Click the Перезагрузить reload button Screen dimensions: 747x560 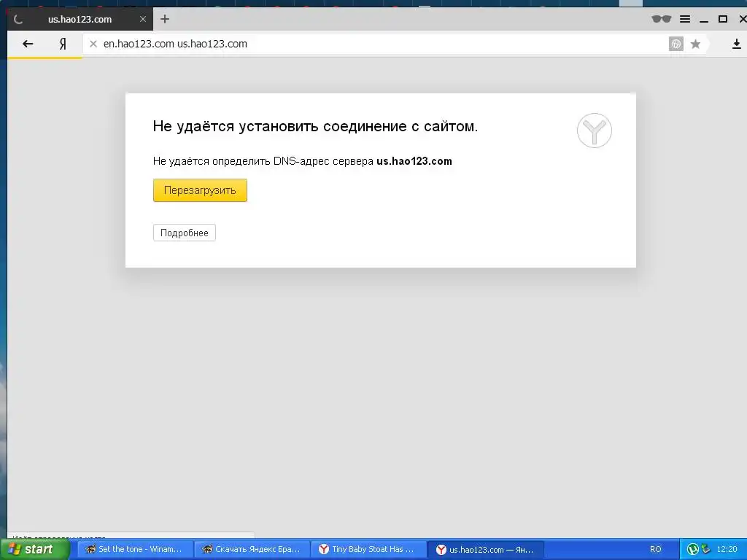pos(200,190)
